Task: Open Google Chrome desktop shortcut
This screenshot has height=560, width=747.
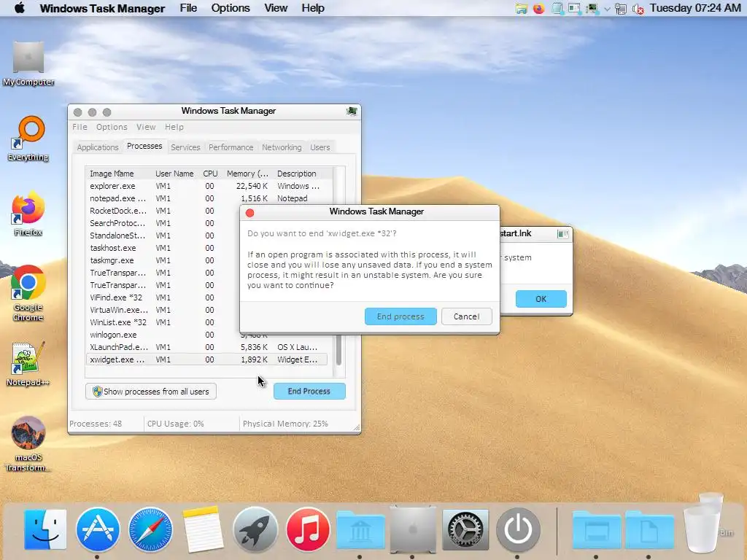Action: (x=28, y=293)
